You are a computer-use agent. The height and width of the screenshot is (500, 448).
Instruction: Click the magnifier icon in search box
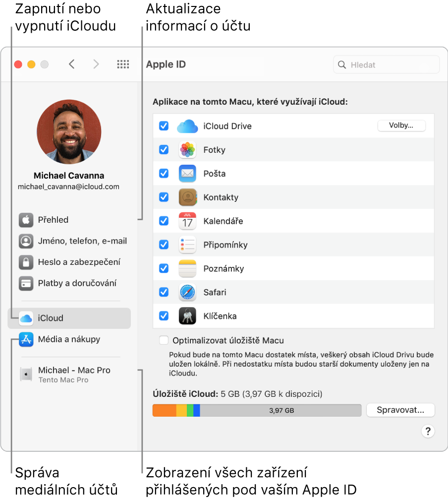pyautogui.click(x=342, y=64)
